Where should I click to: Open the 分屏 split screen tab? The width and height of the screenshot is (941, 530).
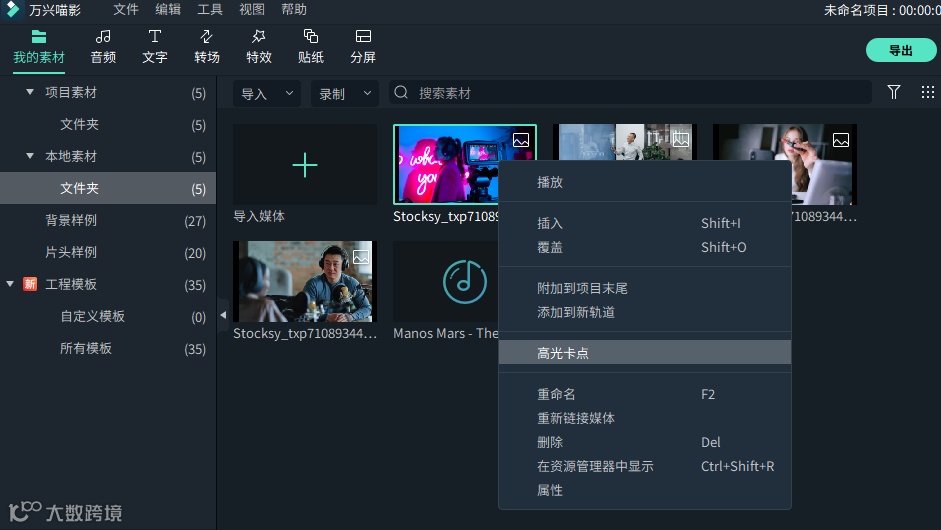[x=363, y=47]
